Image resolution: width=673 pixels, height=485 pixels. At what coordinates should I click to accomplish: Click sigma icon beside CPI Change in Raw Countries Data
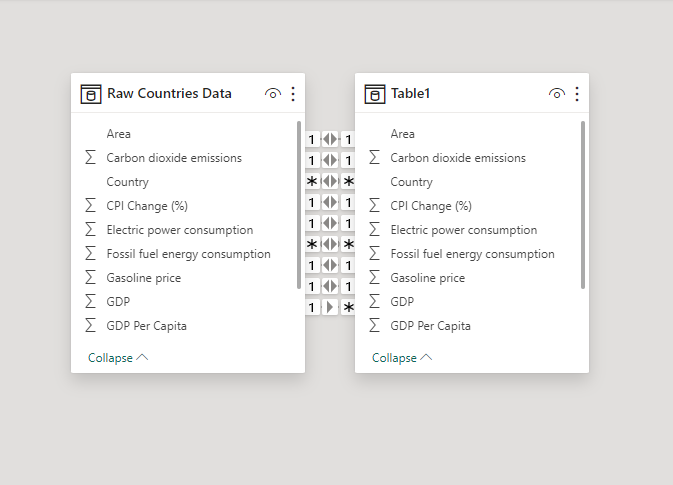tap(91, 206)
